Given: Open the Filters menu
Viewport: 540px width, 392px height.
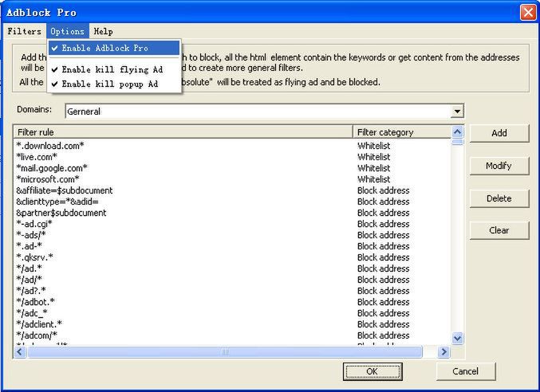Looking at the screenshot, I should point(24,31).
